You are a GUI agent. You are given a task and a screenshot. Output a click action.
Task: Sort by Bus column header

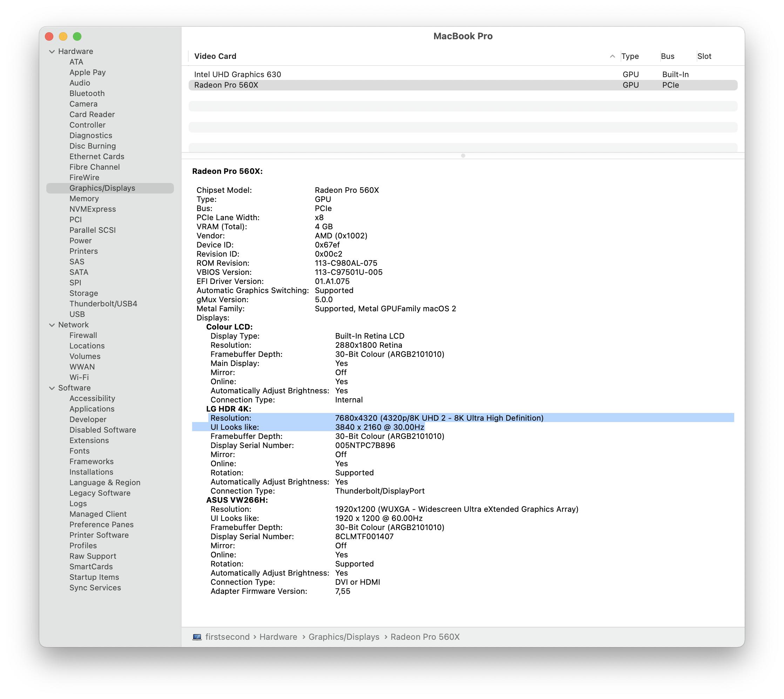pyautogui.click(x=668, y=56)
